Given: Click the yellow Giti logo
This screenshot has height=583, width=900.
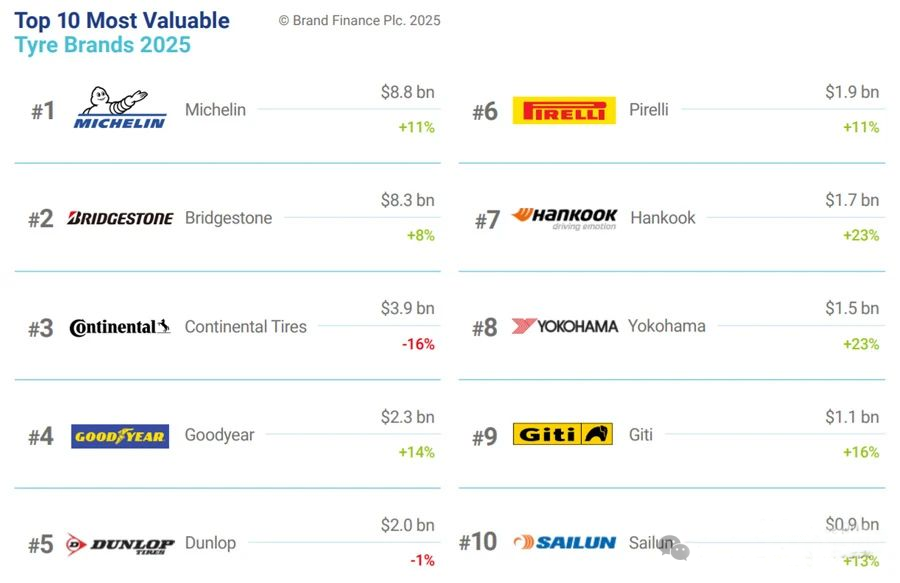Looking at the screenshot, I should (x=562, y=434).
